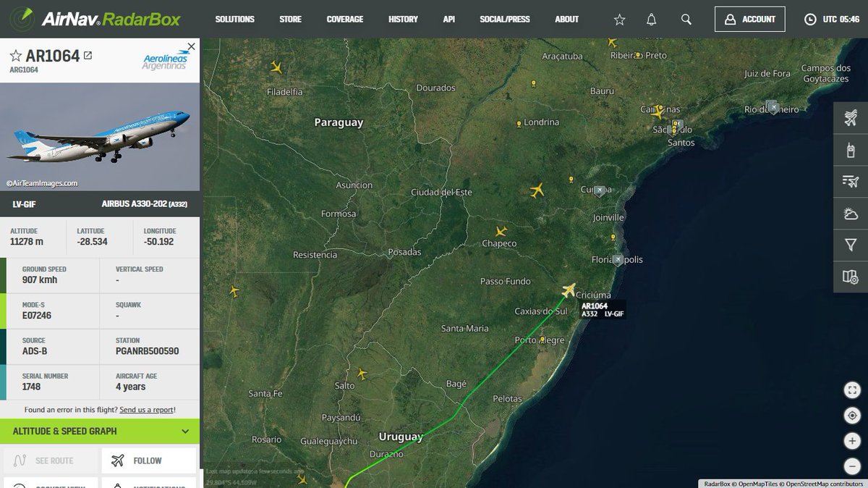Close the AR1064 flight panel
The image size is (868, 488).
point(191,46)
